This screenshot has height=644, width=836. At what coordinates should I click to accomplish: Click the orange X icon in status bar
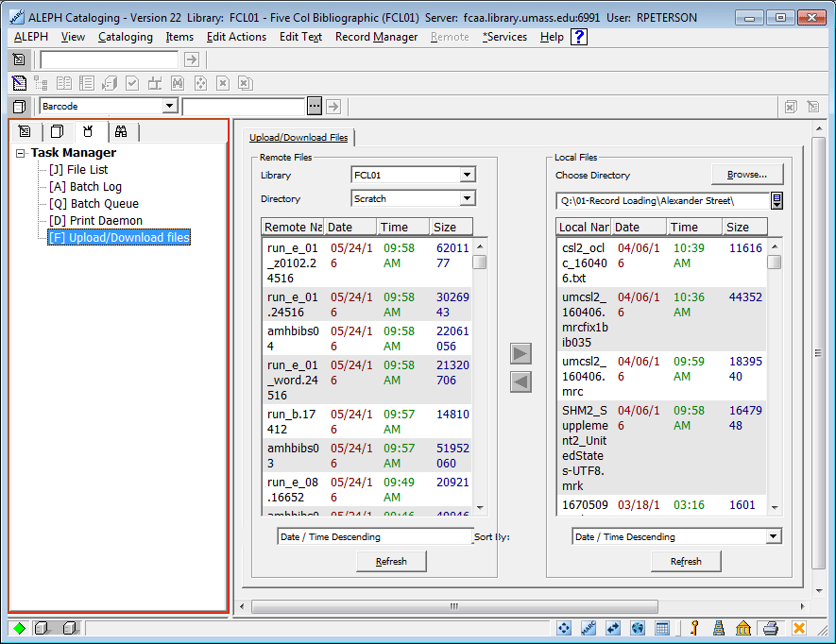pos(799,628)
